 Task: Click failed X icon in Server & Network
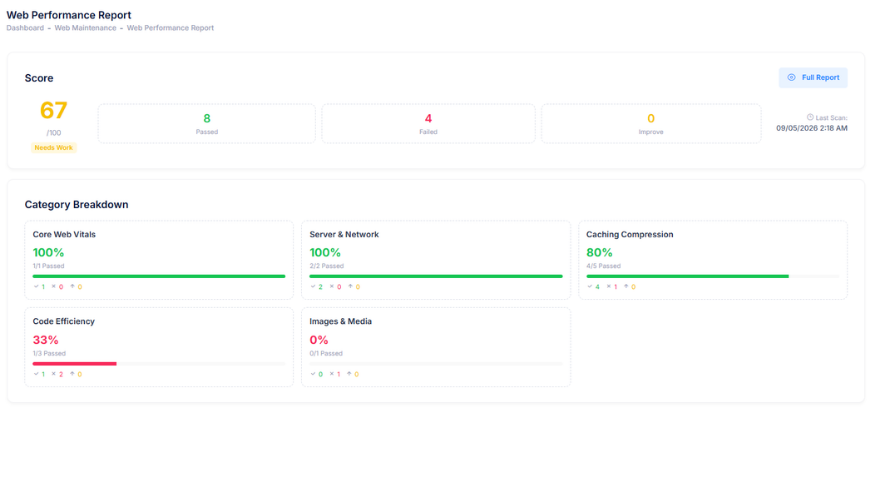click(x=331, y=287)
